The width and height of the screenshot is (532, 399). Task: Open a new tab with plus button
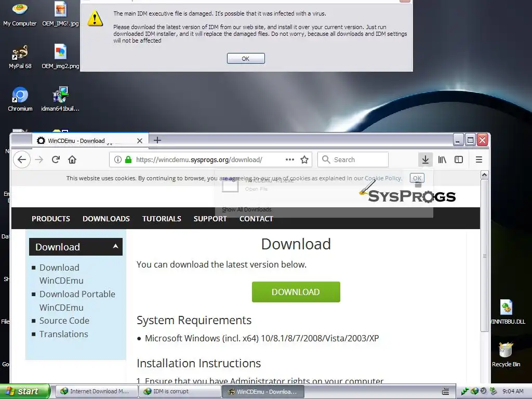[x=157, y=140]
